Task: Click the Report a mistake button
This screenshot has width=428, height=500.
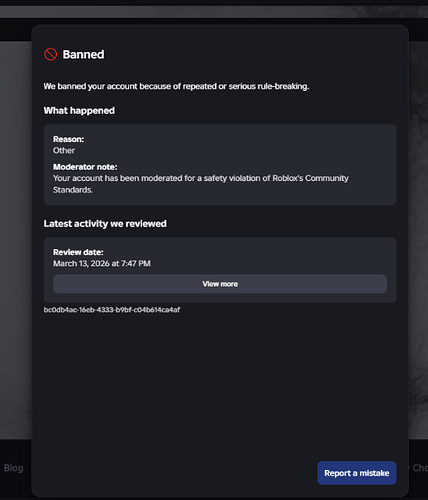Action: (x=357, y=473)
